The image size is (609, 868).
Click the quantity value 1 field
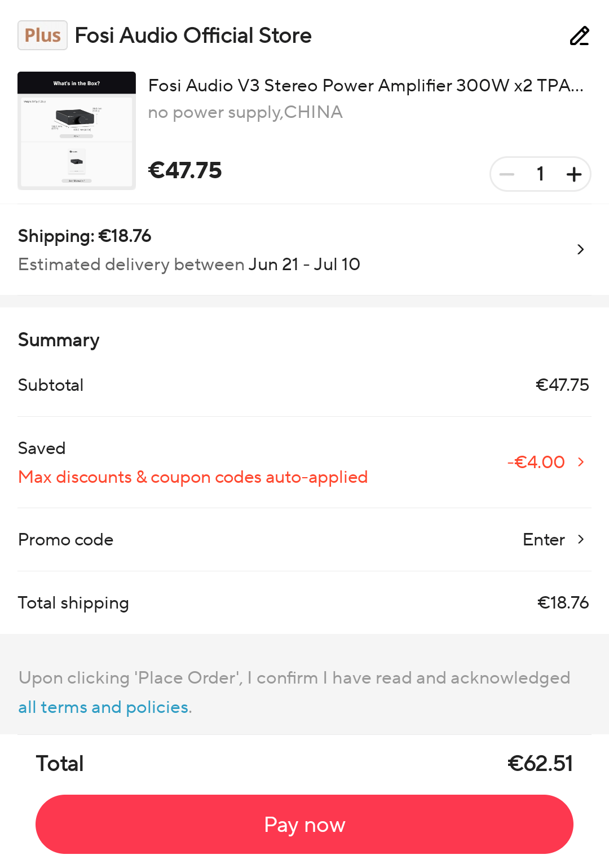tap(540, 174)
